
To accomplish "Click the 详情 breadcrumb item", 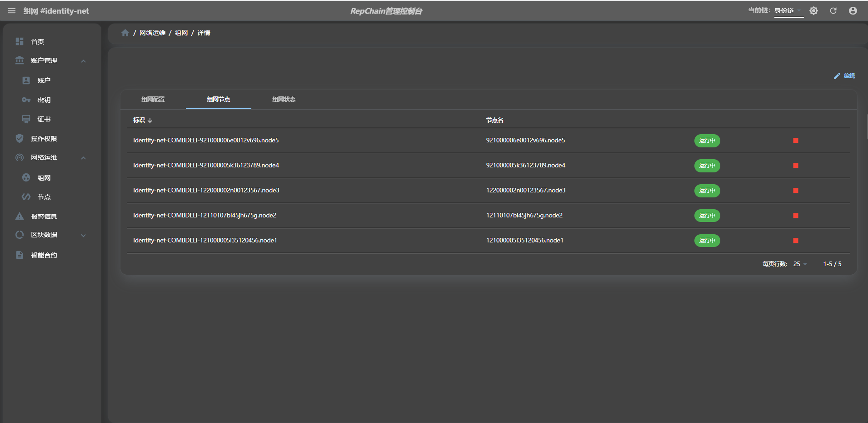I will [x=204, y=33].
